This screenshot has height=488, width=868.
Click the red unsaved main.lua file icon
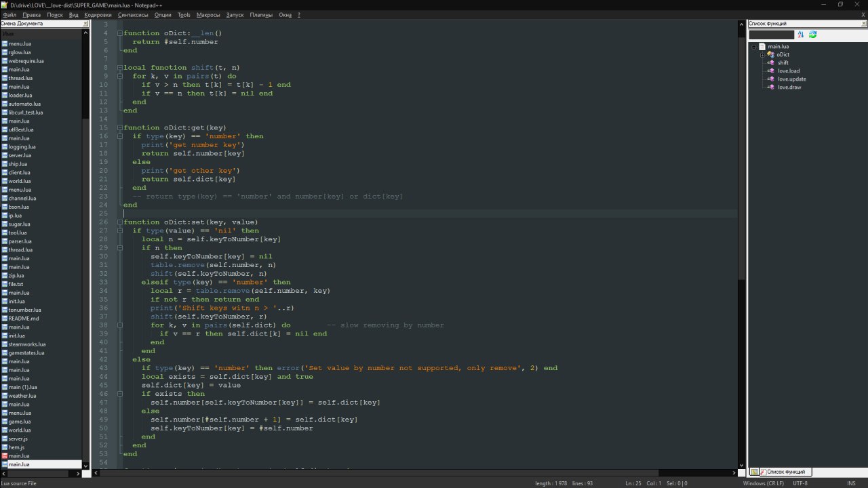[x=4, y=456]
